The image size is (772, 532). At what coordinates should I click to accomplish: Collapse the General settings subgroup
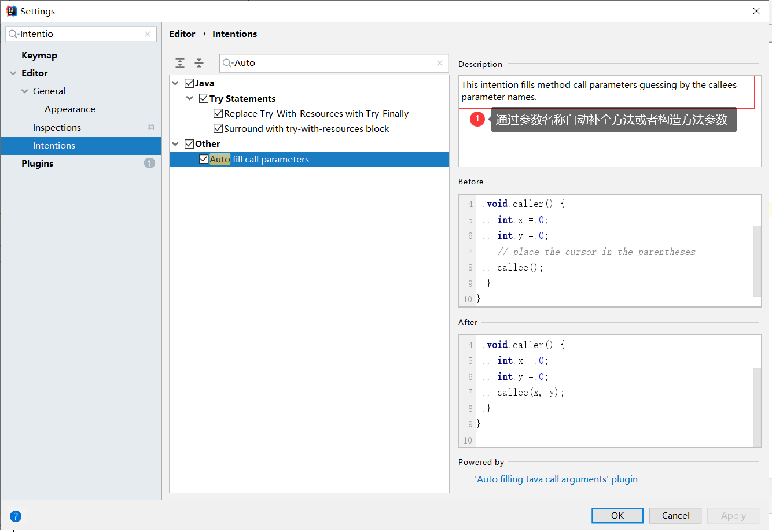click(25, 91)
